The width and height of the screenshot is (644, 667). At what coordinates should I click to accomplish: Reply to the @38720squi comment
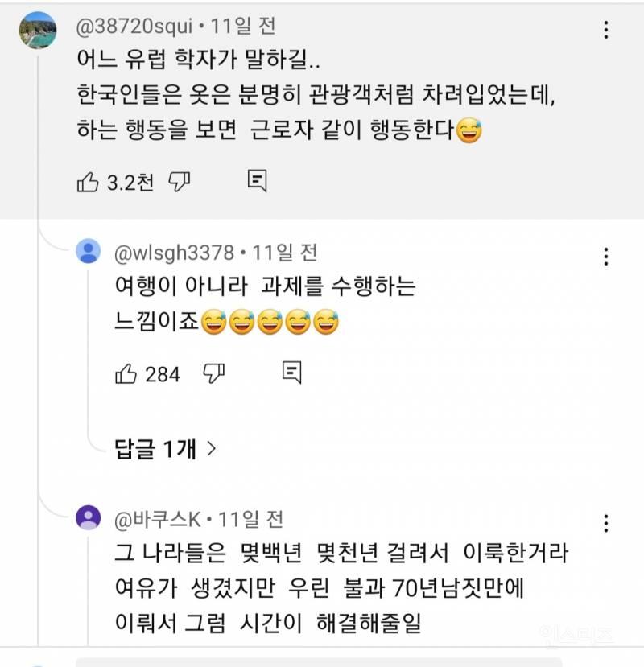click(257, 182)
